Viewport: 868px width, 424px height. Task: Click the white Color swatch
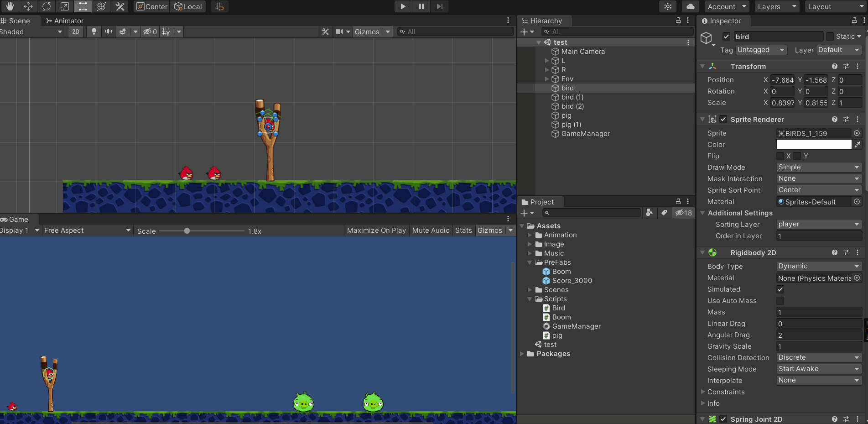tap(814, 144)
